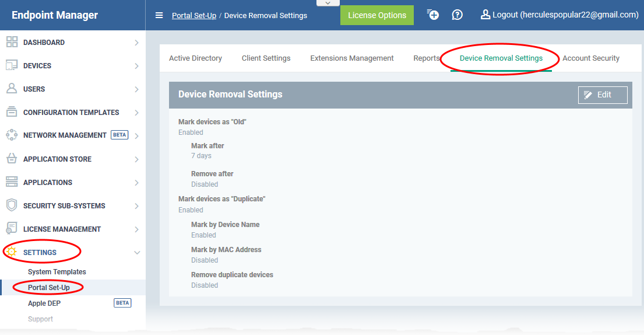Select the Device Removal Settings tab
Image resolution: width=644 pixels, height=335 pixels.
tap(501, 58)
